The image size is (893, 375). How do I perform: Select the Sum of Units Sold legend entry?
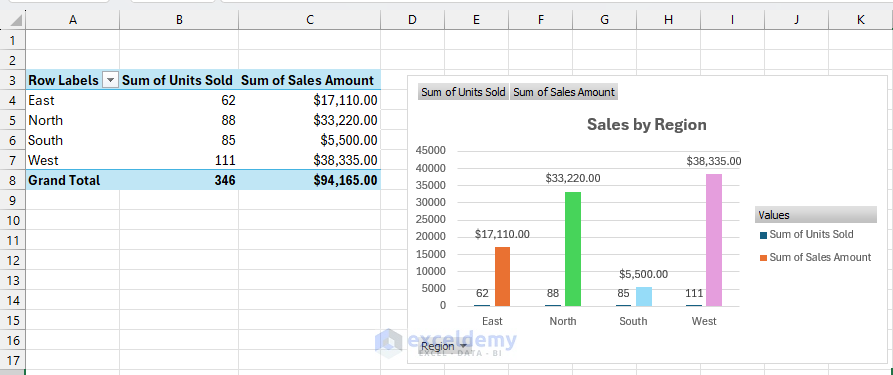click(x=806, y=234)
